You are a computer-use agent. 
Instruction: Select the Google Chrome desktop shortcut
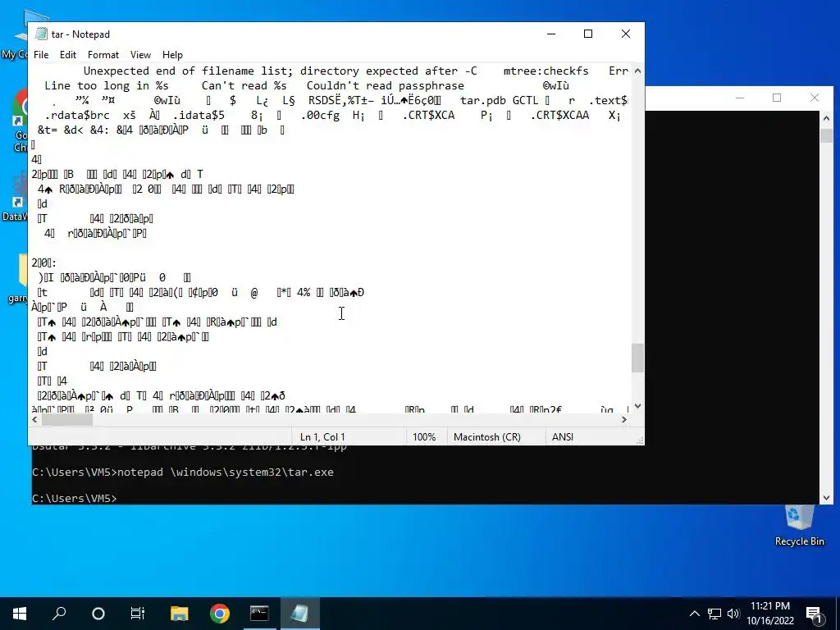coord(21,121)
